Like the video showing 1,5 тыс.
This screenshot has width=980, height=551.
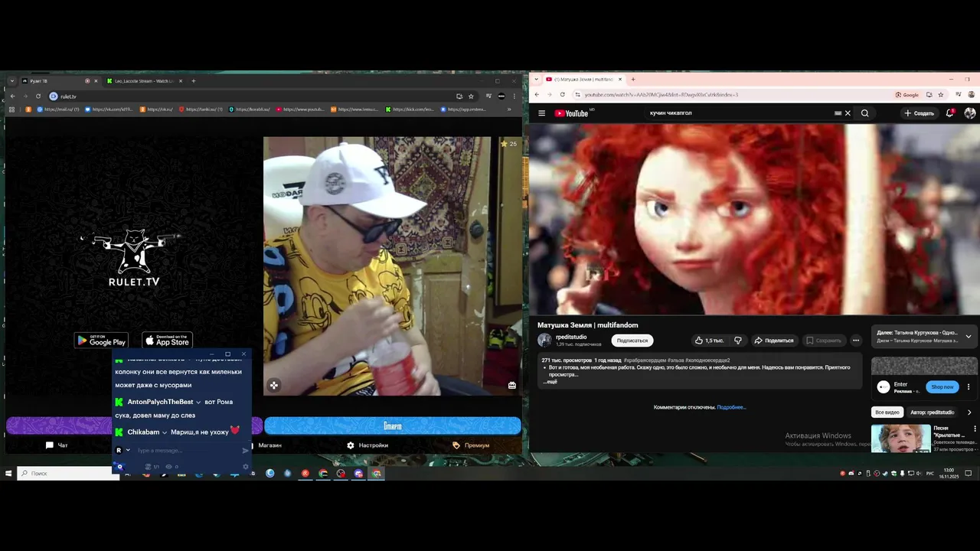709,341
